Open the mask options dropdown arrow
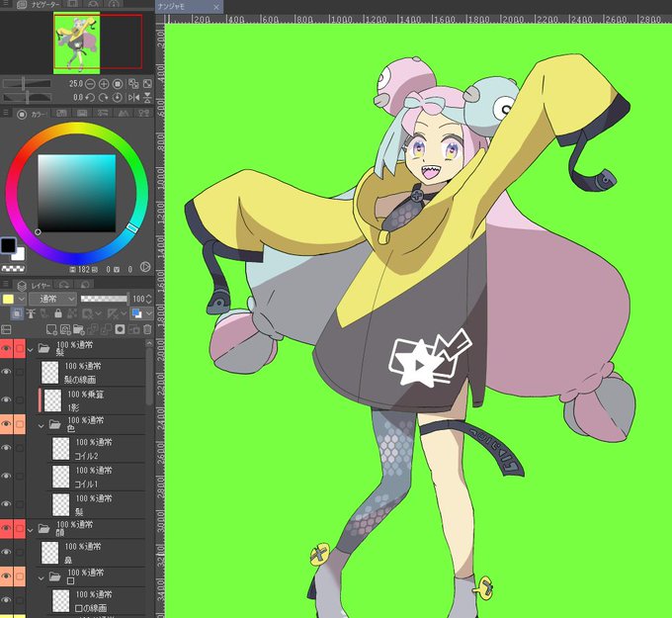The image size is (672, 618). pyautogui.click(x=98, y=313)
